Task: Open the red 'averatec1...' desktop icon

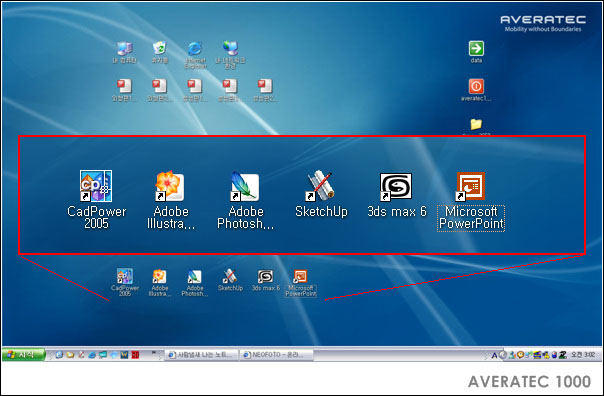Action: tap(476, 90)
